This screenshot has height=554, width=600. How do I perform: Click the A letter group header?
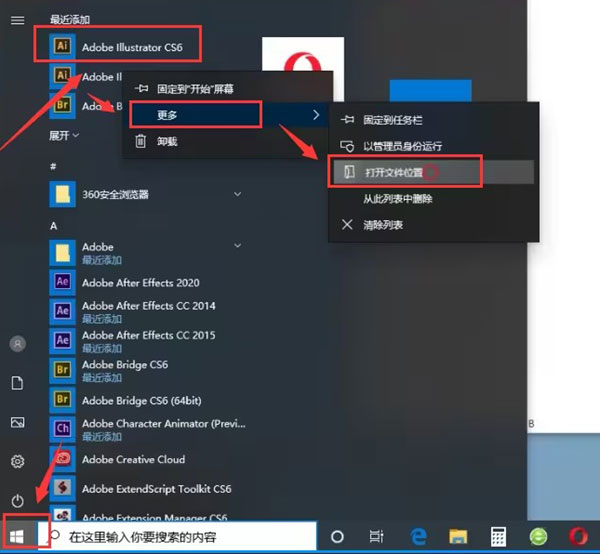[54, 226]
